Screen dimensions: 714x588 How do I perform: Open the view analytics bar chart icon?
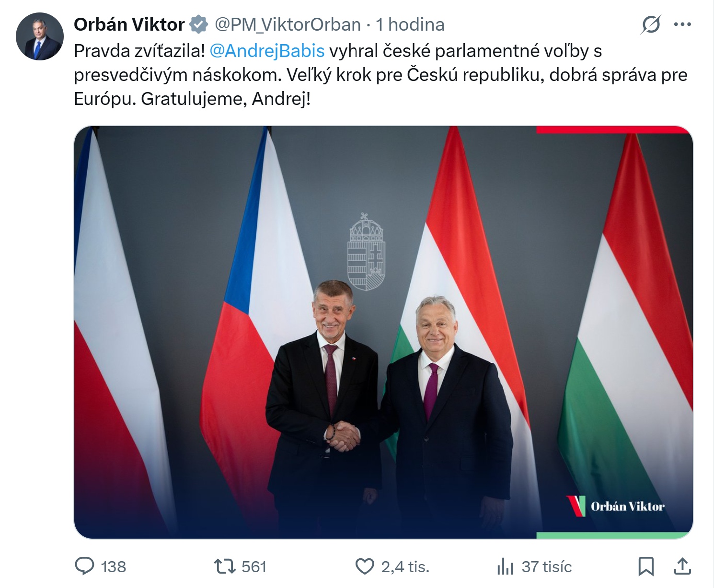tap(505, 566)
